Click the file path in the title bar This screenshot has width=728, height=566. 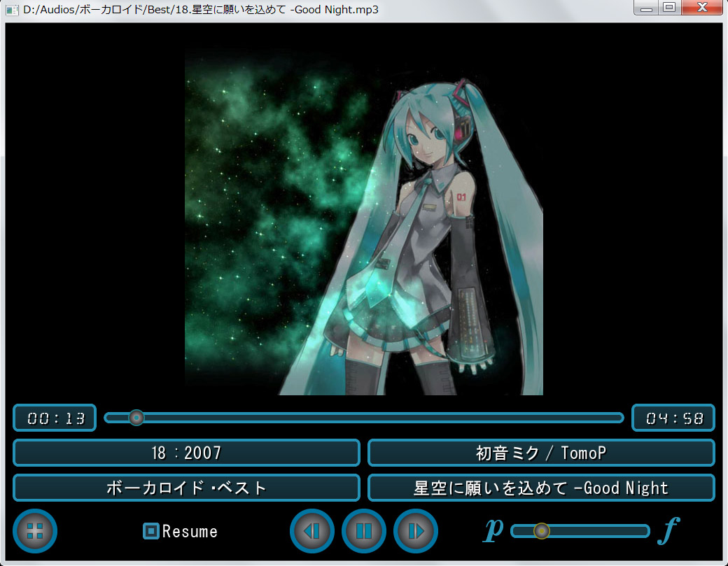click(x=201, y=10)
